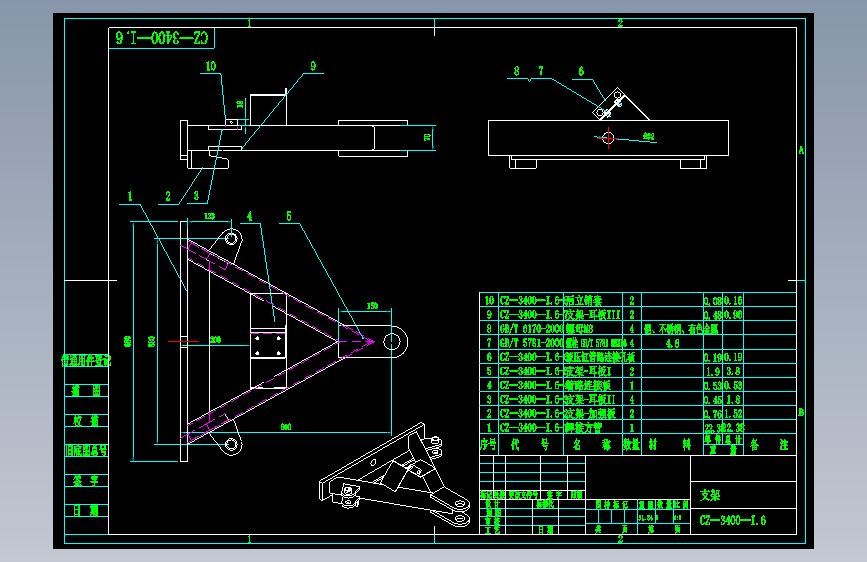Select the 序号 header cell in parts list
This screenshot has height=562, width=867.
(x=489, y=444)
